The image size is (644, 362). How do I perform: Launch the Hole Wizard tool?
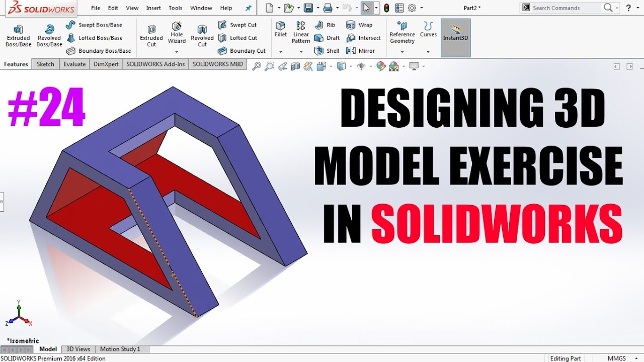pos(177,33)
